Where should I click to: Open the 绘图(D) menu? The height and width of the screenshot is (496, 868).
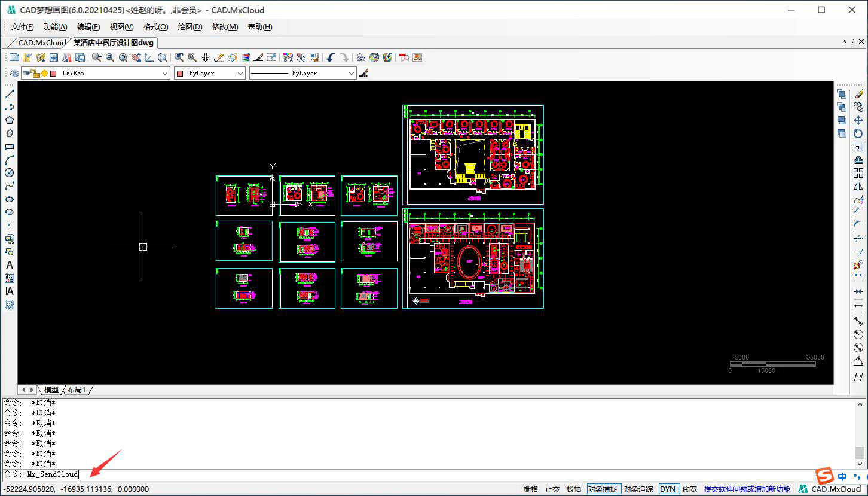190,27
